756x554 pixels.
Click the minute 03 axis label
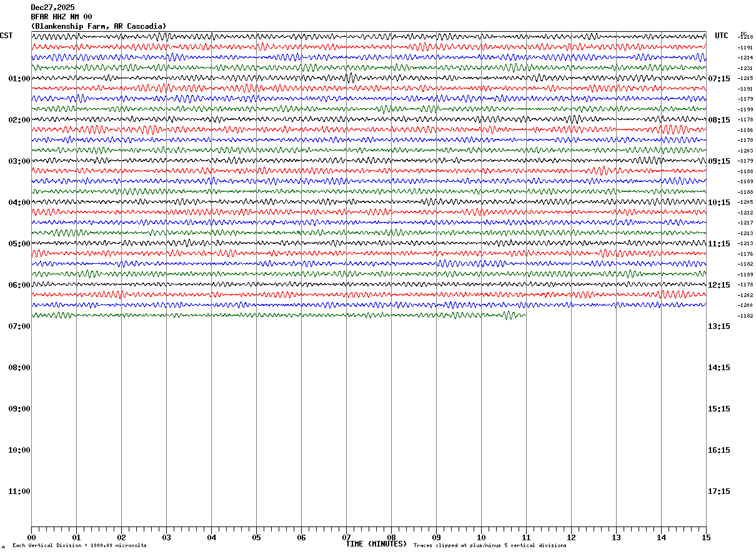point(166,537)
